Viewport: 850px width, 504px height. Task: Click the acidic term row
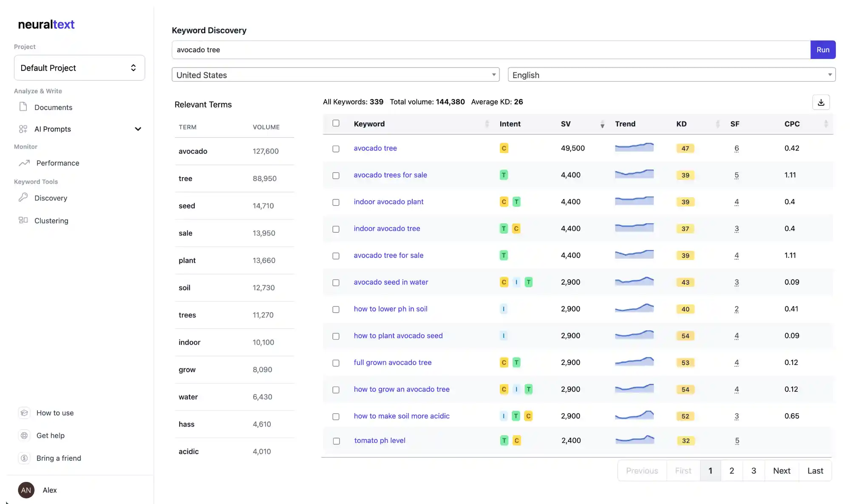tap(234, 451)
